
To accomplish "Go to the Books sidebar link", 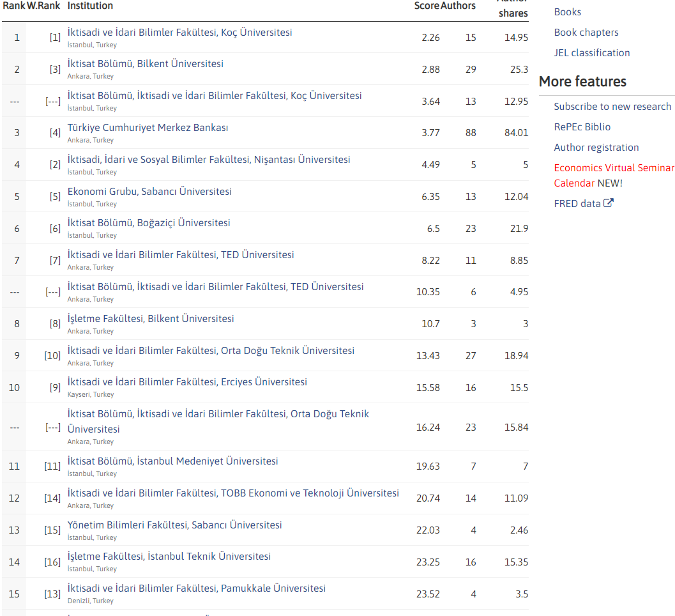I will click(567, 12).
